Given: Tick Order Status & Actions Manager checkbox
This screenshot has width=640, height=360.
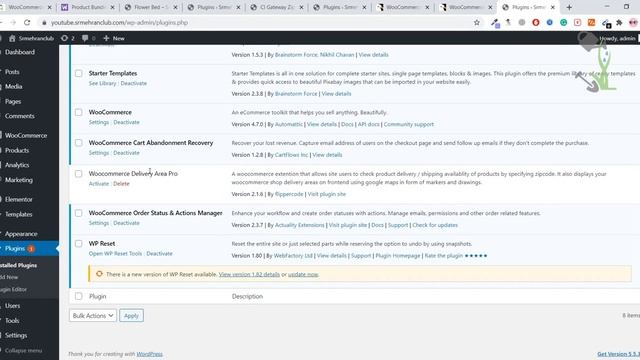Looking at the screenshot, I should point(78,213).
